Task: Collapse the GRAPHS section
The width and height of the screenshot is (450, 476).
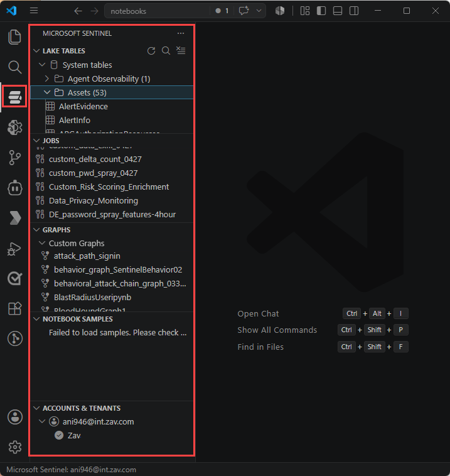Action: pyautogui.click(x=36, y=230)
